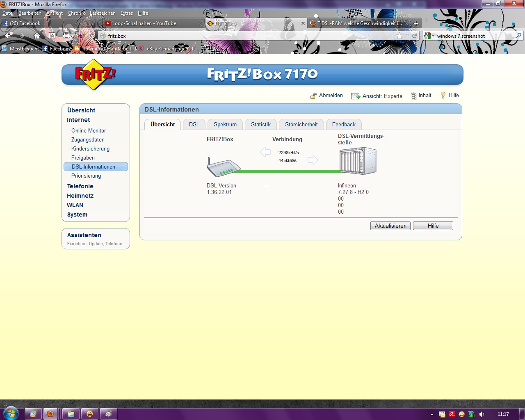
Task: Open dropdown arrow next to eBay icon
Action: pyautogui.click(x=92, y=36)
